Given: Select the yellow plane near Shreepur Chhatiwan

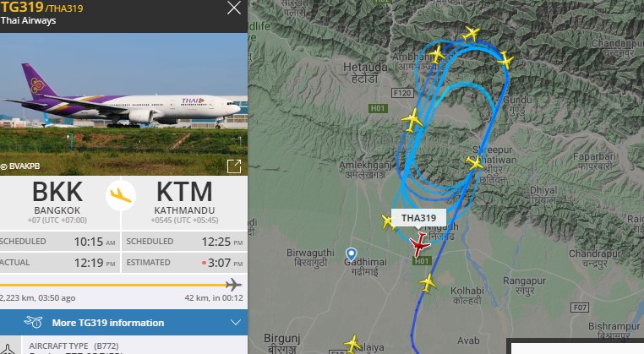Looking at the screenshot, I should [x=475, y=162].
